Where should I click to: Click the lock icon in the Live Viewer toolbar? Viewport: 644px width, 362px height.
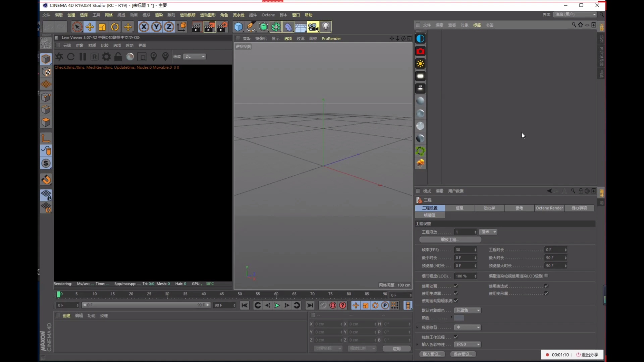(x=118, y=56)
